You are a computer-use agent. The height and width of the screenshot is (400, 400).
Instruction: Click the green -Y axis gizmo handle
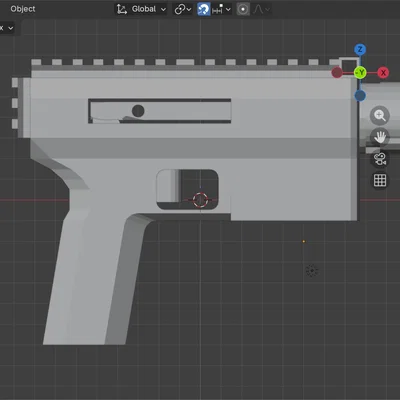[x=360, y=73]
